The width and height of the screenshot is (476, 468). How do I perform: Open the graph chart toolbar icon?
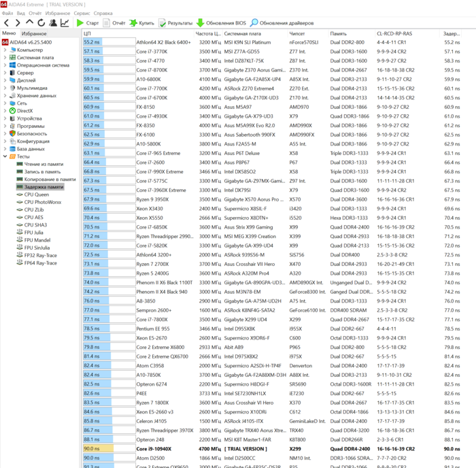tap(65, 22)
